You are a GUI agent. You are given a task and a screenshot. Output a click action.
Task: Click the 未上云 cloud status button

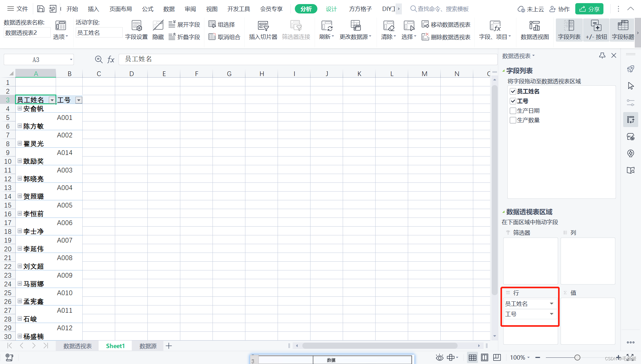pyautogui.click(x=531, y=9)
